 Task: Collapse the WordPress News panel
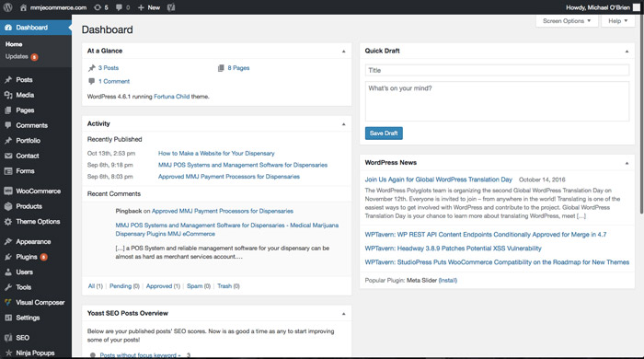(627, 163)
